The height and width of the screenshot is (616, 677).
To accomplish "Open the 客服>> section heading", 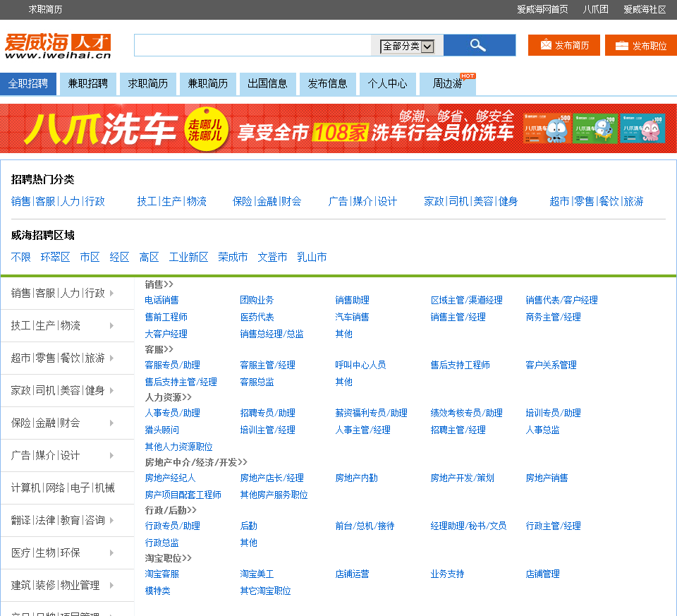I will pos(159,349).
